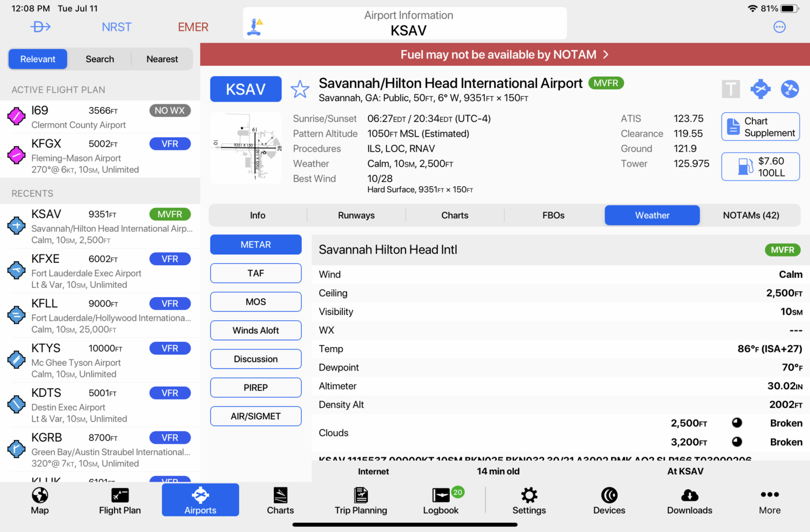Open Flight Plan from bottom navigation
810x532 pixels.
tap(119, 500)
